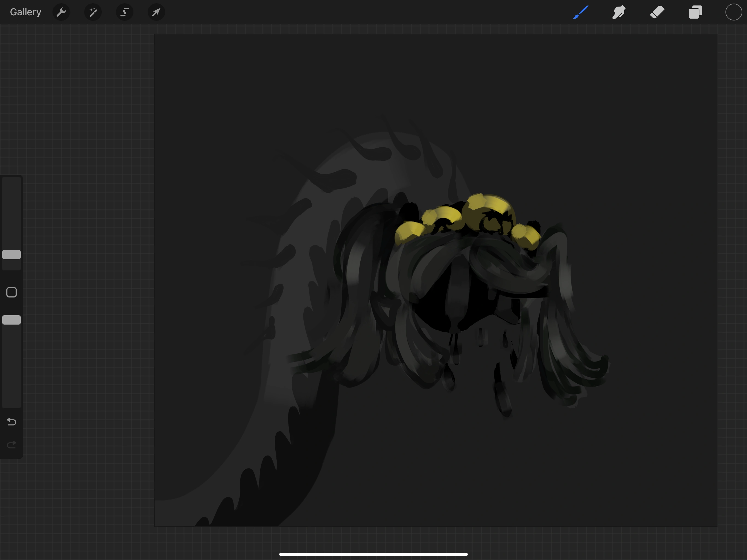Open the brush library via the brush icon
The width and height of the screenshot is (747, 560).
click(x=580, y=12)
